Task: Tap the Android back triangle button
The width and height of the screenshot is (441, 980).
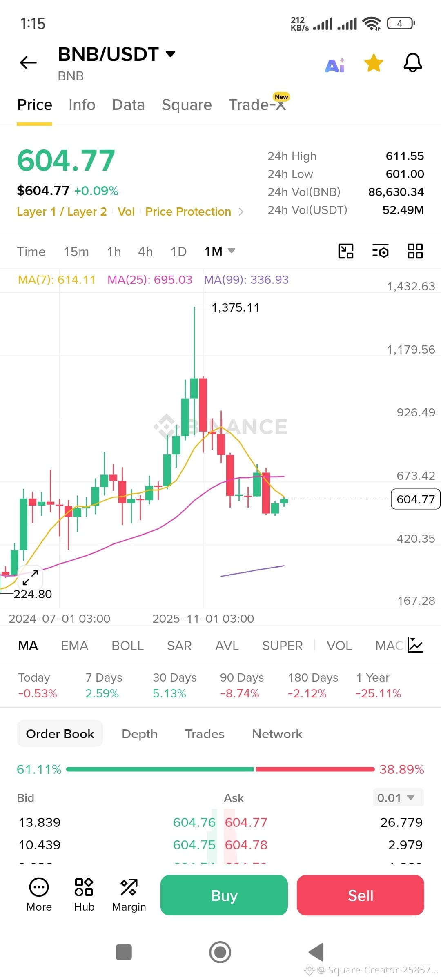Action: tap(316, 952)
